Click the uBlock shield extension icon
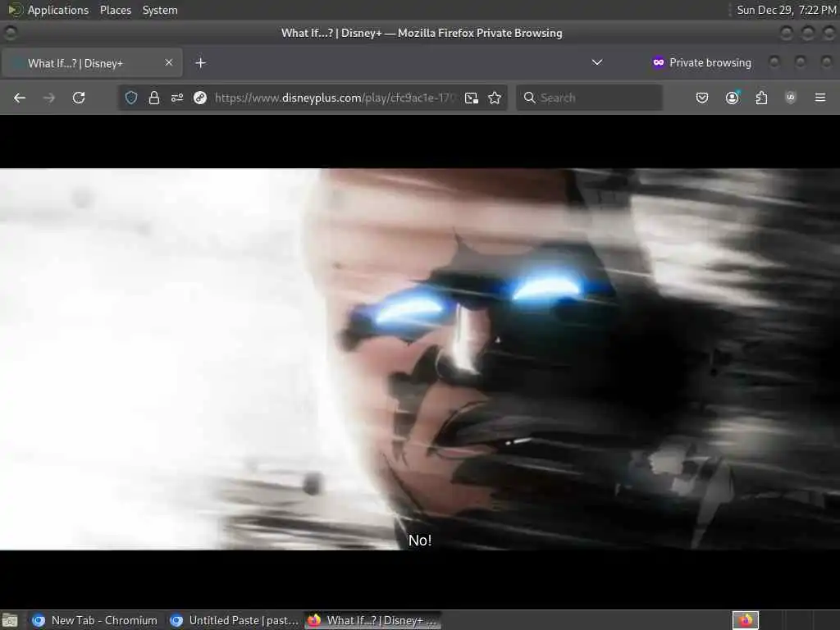This screenshot has width=840, height=630. pyautogui.click(x=791, y=98)
